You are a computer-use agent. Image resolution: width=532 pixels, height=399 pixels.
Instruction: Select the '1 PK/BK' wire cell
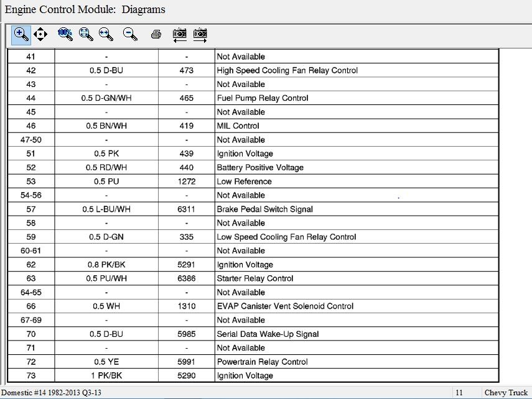click(106, 375)
